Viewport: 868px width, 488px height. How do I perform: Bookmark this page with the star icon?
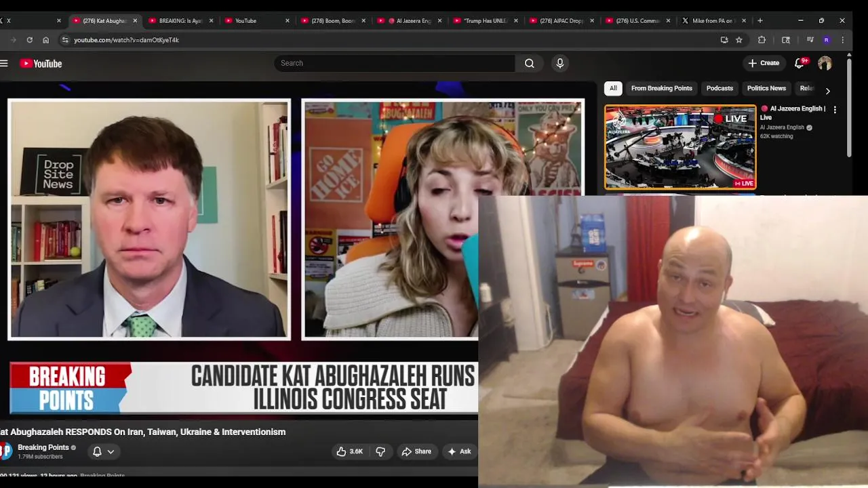739,40
